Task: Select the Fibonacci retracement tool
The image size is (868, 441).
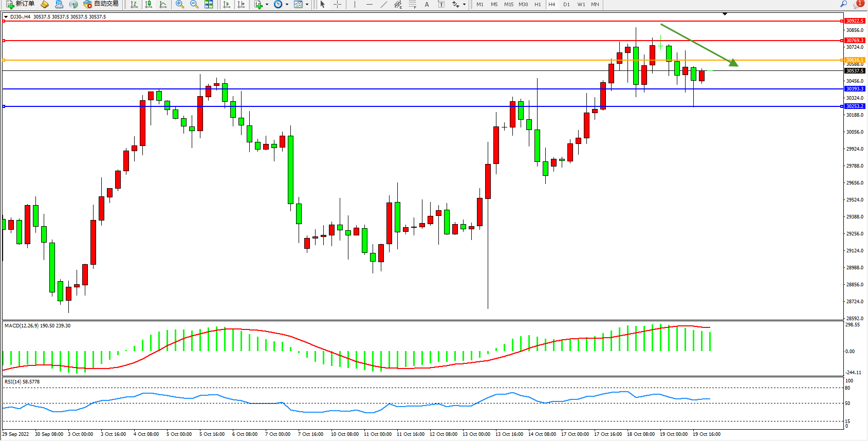Action: tap(412, 4)
